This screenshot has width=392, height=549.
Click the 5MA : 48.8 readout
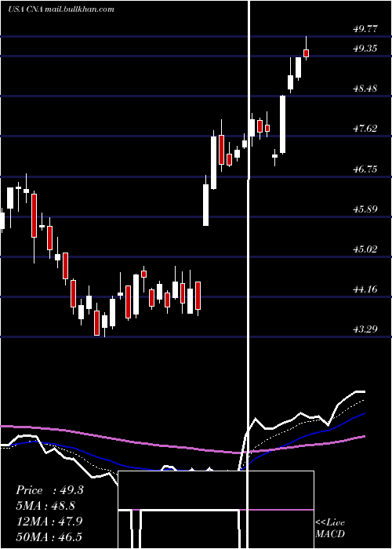point(45,506)
